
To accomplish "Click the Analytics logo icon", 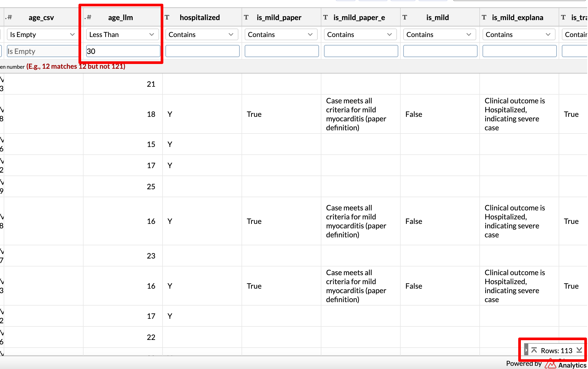I will point(550,365).
